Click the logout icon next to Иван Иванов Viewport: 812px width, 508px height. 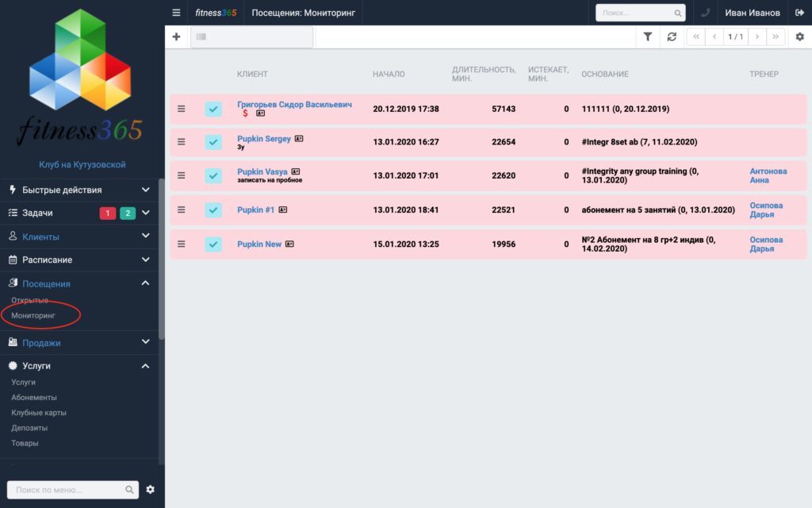point(799,13)
